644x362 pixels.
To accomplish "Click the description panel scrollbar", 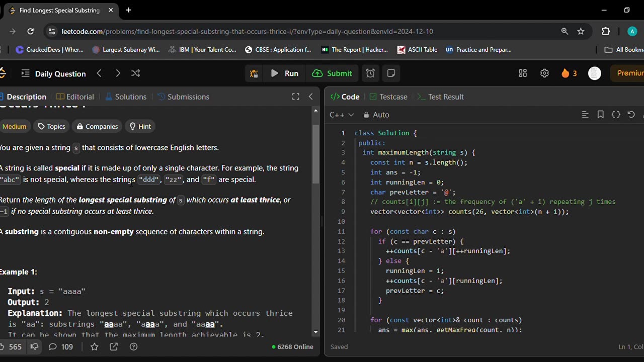I will click(x=315, y=153).
